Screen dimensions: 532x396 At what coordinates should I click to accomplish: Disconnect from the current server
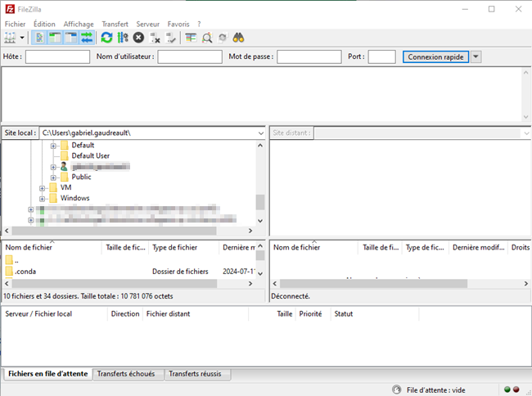[x=155, y=38]
